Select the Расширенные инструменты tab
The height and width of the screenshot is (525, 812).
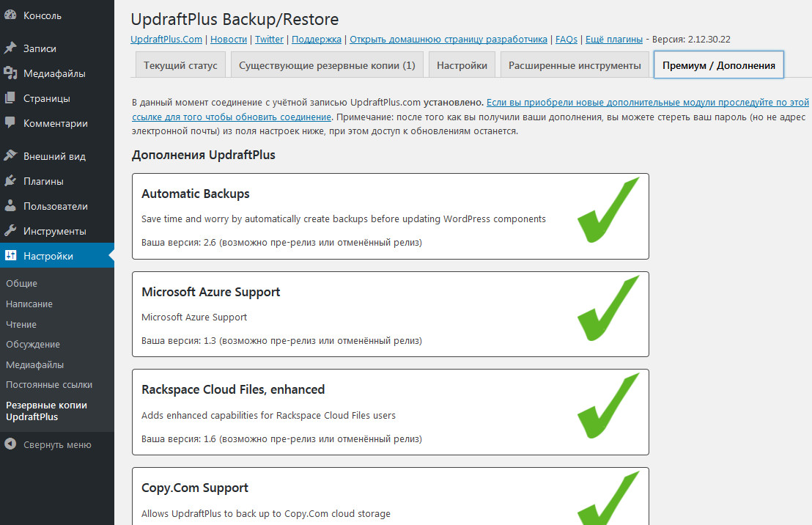point(575,65)
